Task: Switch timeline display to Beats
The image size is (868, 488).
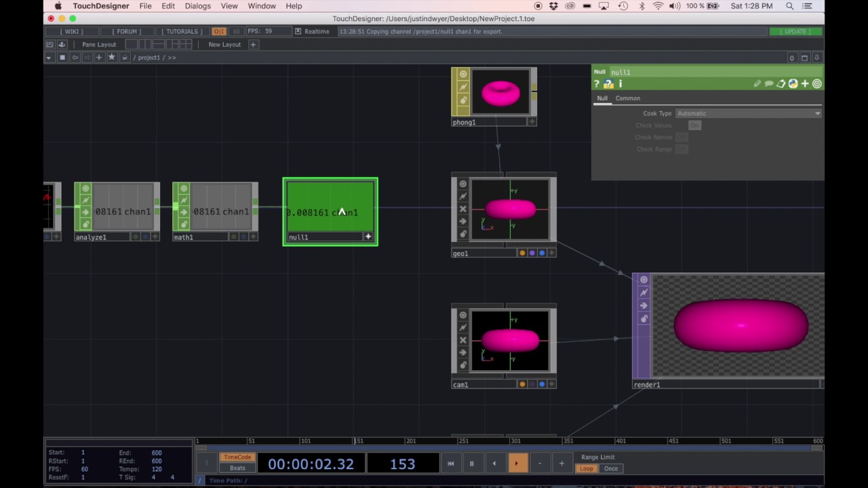Action: [x=237, y=468]
